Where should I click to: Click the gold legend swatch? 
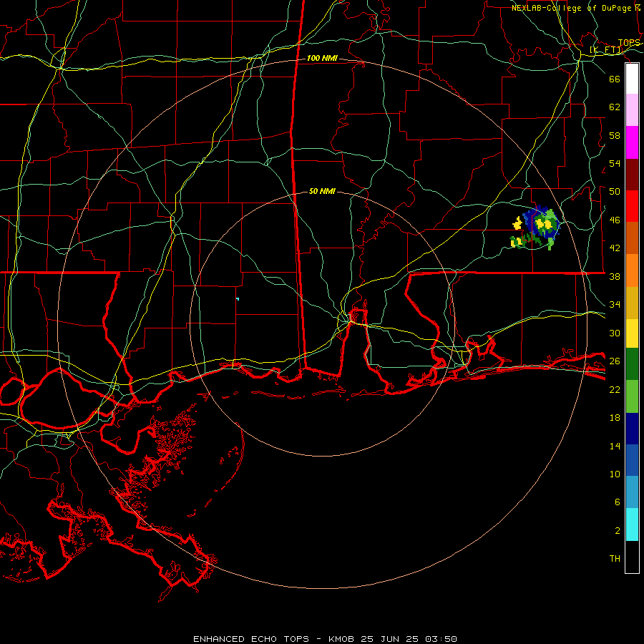pyautogui.click(x=632, y=303)
